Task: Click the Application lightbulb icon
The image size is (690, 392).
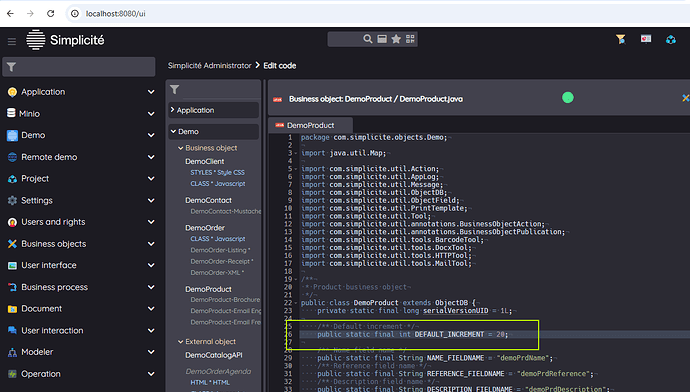Action: [12, 92]
